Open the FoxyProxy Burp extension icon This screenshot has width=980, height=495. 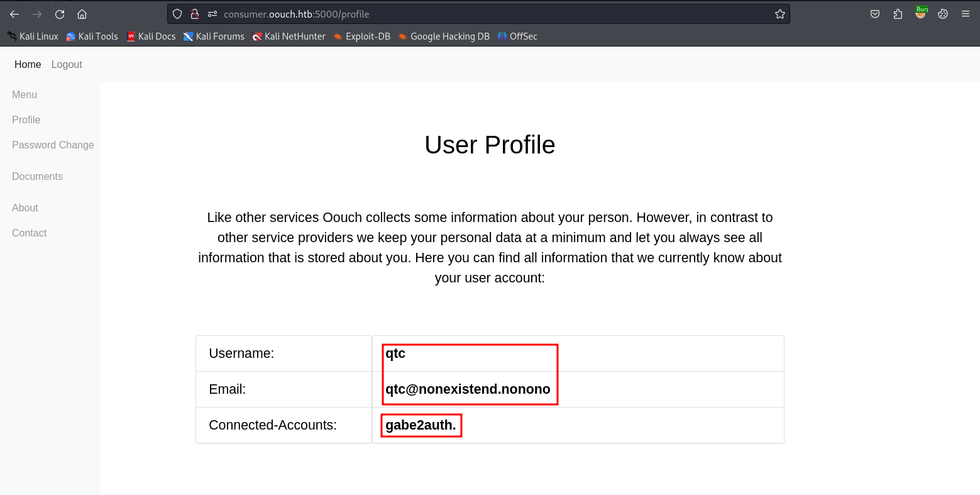pyautogui.click(x=920, y=14)
